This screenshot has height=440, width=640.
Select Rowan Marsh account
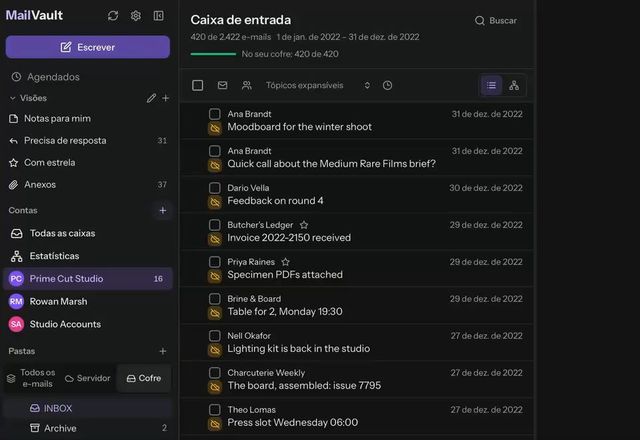tap(88, 301)
